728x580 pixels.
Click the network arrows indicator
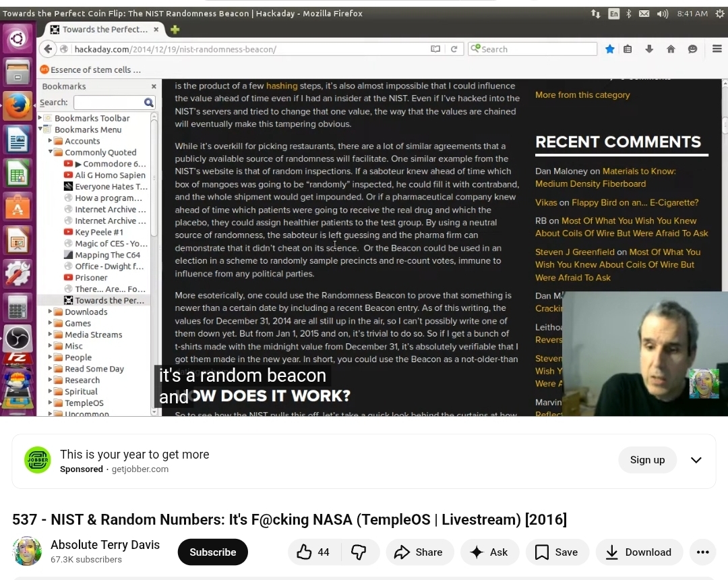coord(596,13)
